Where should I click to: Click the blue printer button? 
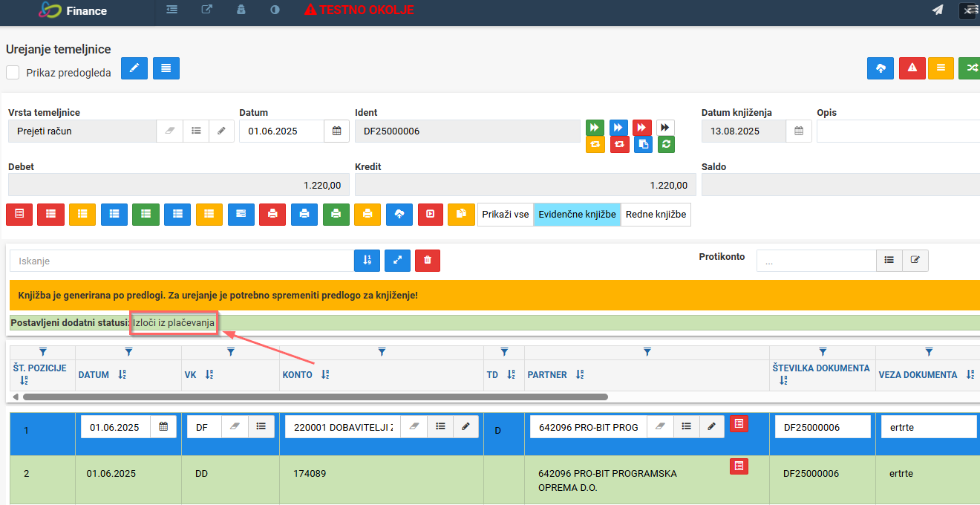tap(304, 214)
